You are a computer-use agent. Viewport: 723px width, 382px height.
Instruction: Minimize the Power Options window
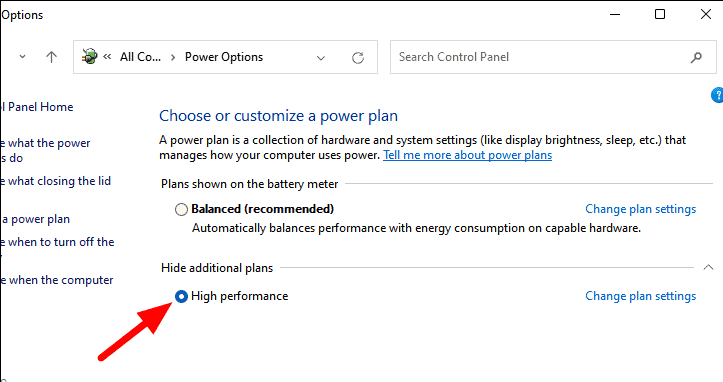pyautogui.click(x=615, y=14)
